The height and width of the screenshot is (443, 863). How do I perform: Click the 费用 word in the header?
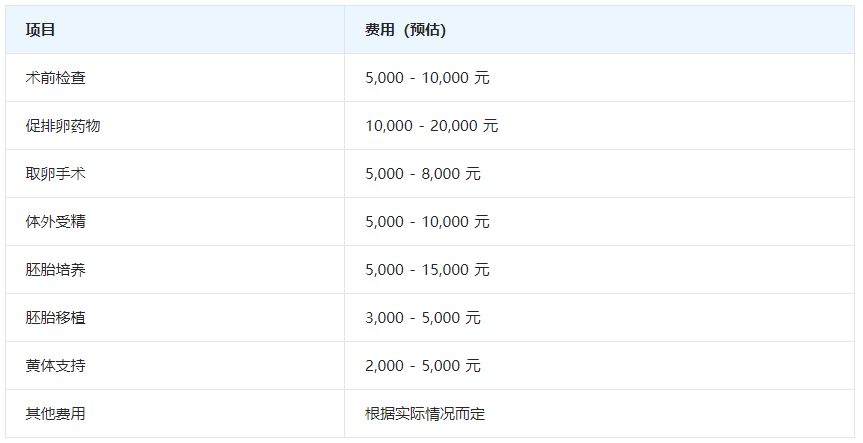click(x=380, y=30)
